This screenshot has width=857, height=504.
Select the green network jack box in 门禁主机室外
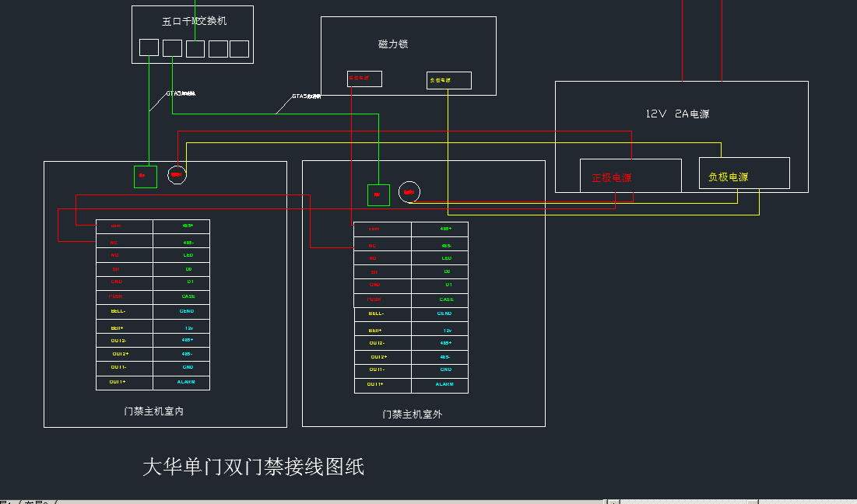tap(378, 195)
